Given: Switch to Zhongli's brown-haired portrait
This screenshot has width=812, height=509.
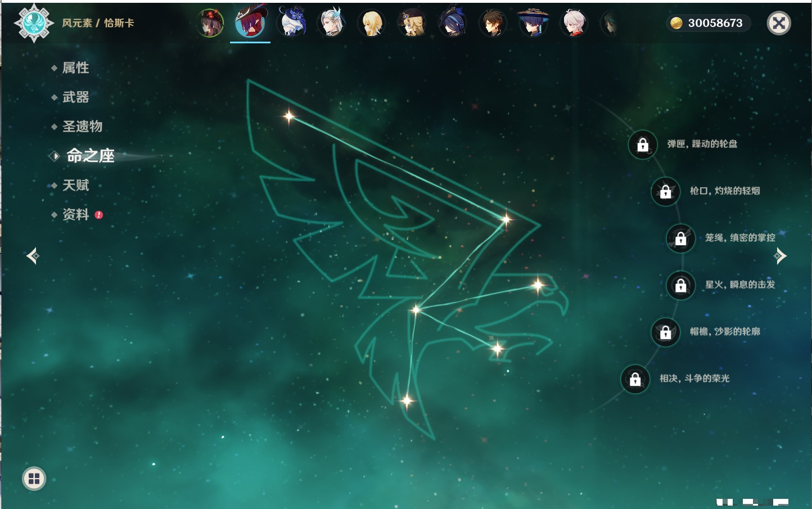Looking at the screenshot, I should click(493, 23).
